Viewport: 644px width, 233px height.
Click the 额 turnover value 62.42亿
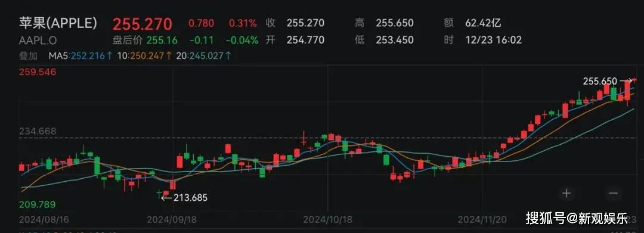[483, 23]
